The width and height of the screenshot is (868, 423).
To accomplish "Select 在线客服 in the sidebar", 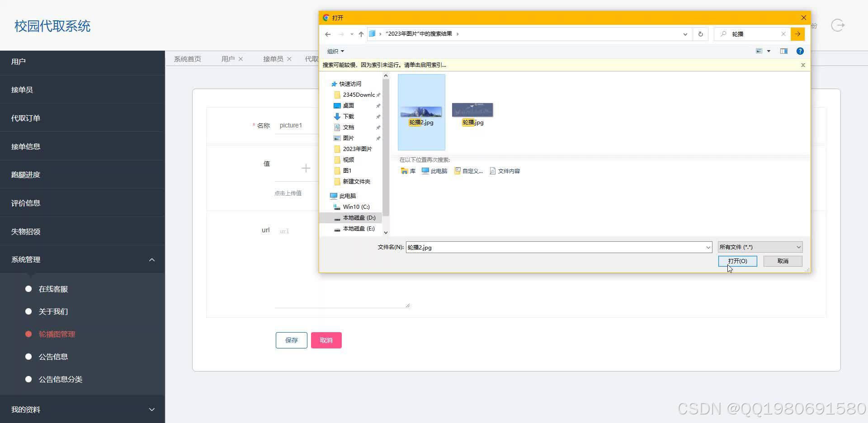I will (52, 289).
